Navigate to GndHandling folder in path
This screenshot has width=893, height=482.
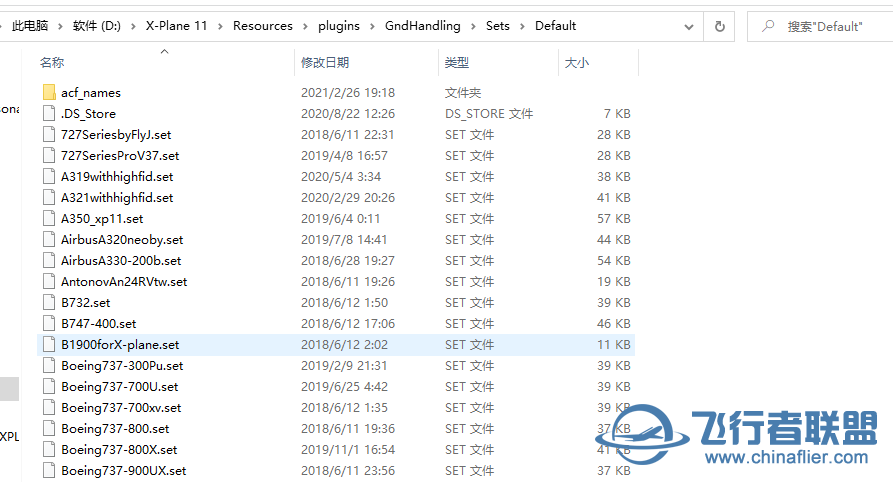(x=423, y=26)
